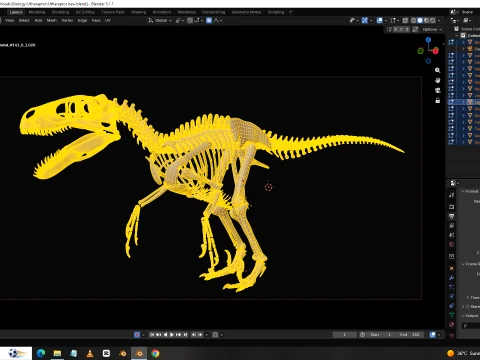Open the Face menu
The height and width of the screenshot is (360, 480).
96,20
